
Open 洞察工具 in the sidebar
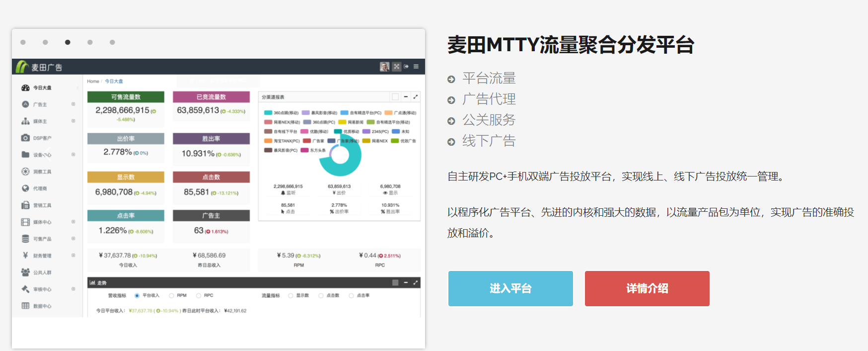click(x=42, y=172)
